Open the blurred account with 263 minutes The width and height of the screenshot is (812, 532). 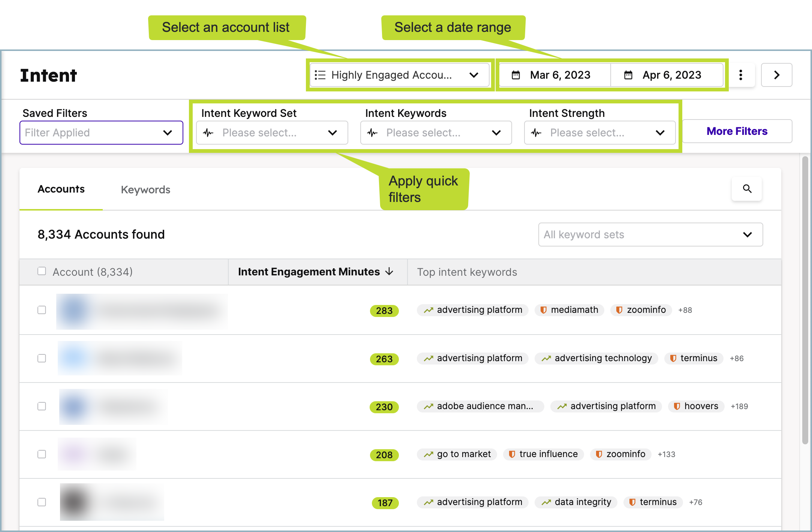pyautogui.click(x=120, y=358)
